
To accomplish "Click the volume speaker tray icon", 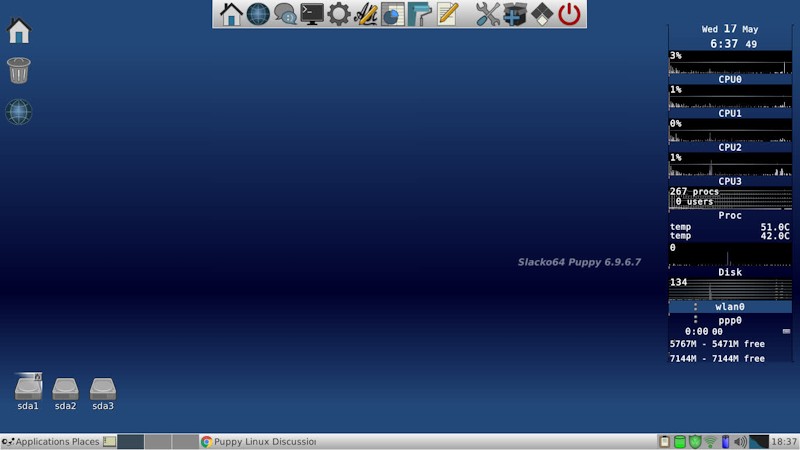I will pos(740,441).
